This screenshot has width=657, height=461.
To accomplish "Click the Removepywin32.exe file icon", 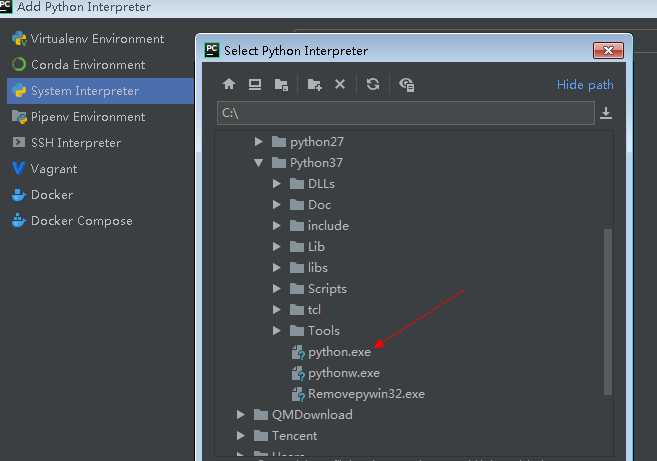I will tap(298, 394).
